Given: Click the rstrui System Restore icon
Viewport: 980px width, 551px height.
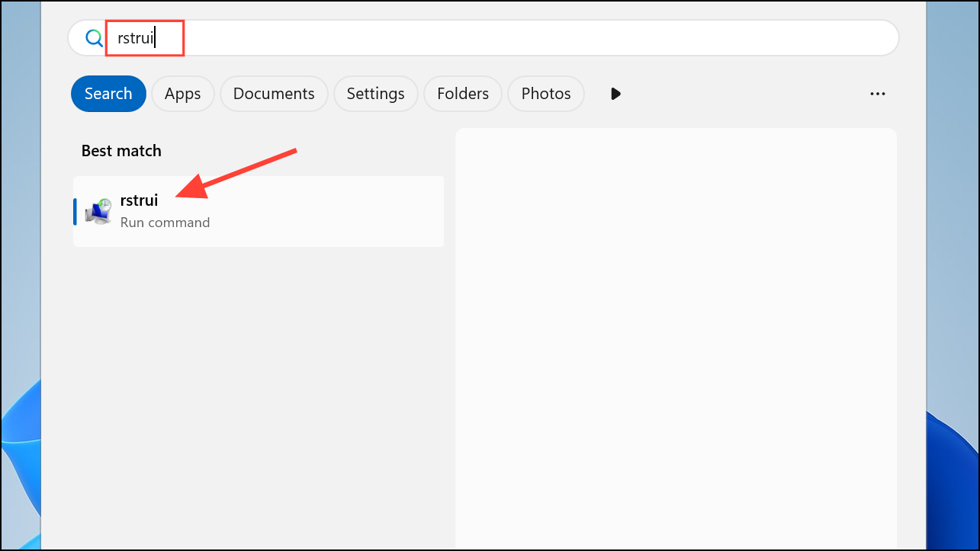Looking at the screenshot, I should [x=98, y=212].
